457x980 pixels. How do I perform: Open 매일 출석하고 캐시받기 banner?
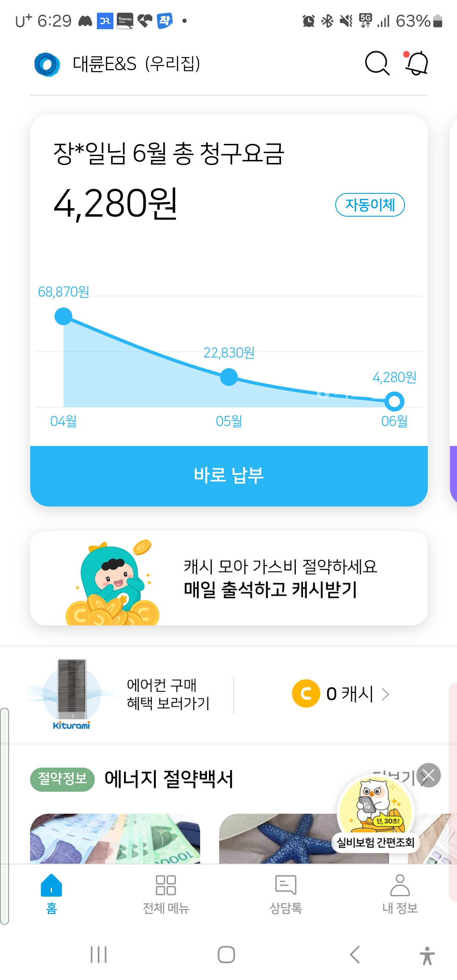click(228, 578)
